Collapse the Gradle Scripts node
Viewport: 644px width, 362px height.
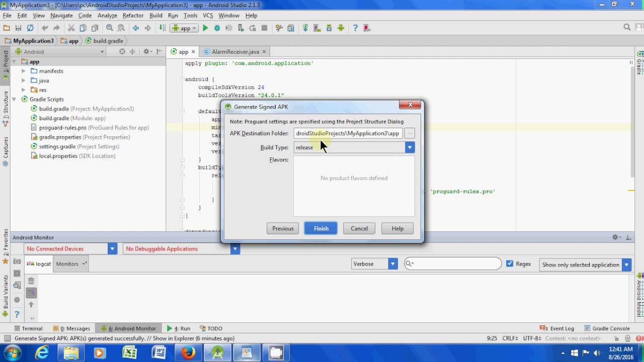pyautogui.click(x=14, y=99)
